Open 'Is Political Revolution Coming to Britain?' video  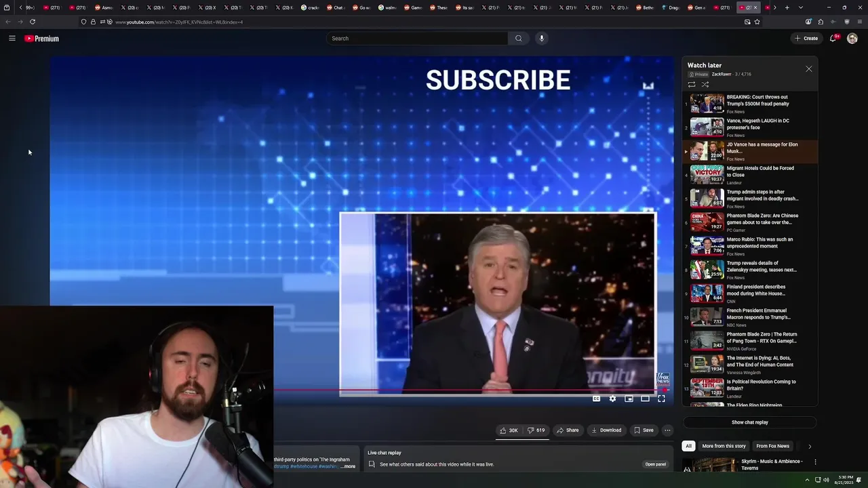coord(749,388)
